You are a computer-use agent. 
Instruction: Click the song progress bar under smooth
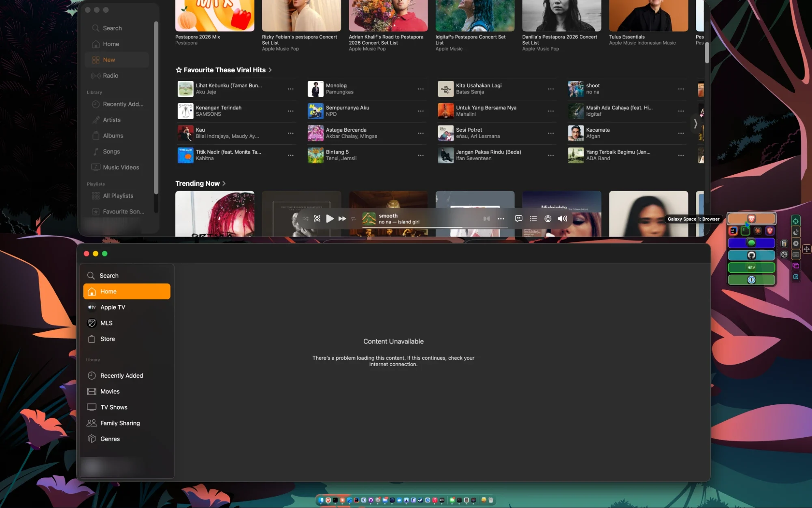click(x=434, y=227)
